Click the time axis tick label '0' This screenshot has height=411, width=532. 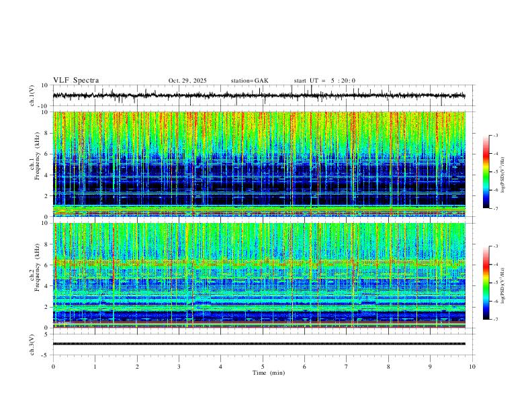pyautogui.click(x=53, y=367)
